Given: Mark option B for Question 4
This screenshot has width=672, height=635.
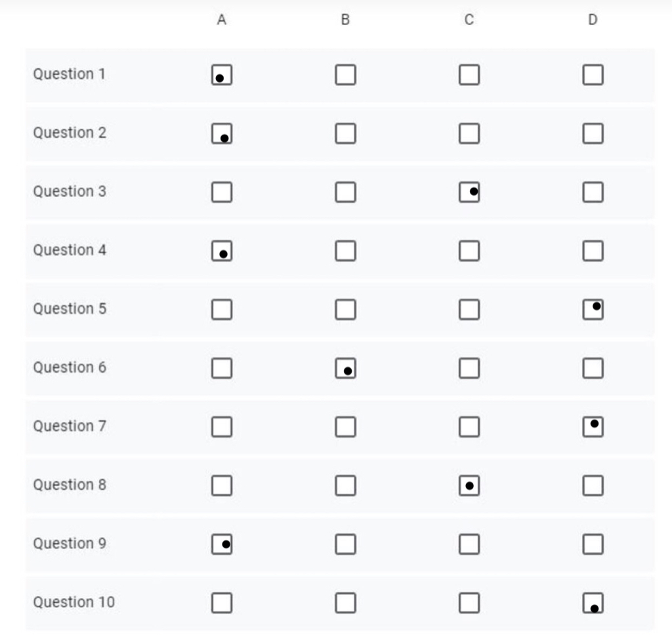Looking at the screenshot, I should click(x=345, y=251).
